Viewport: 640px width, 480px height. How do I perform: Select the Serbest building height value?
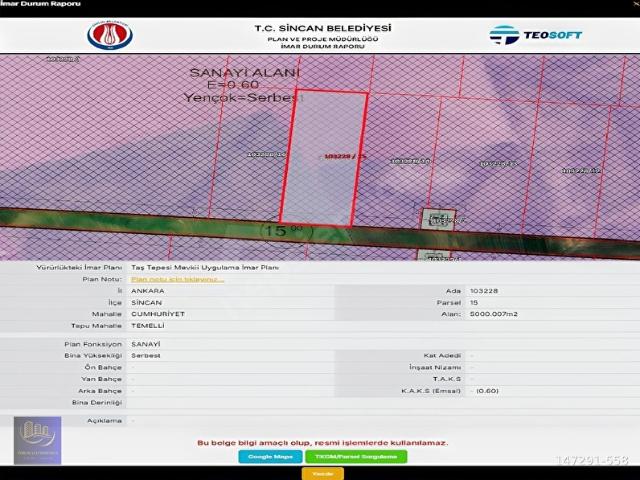coord(146,356)
